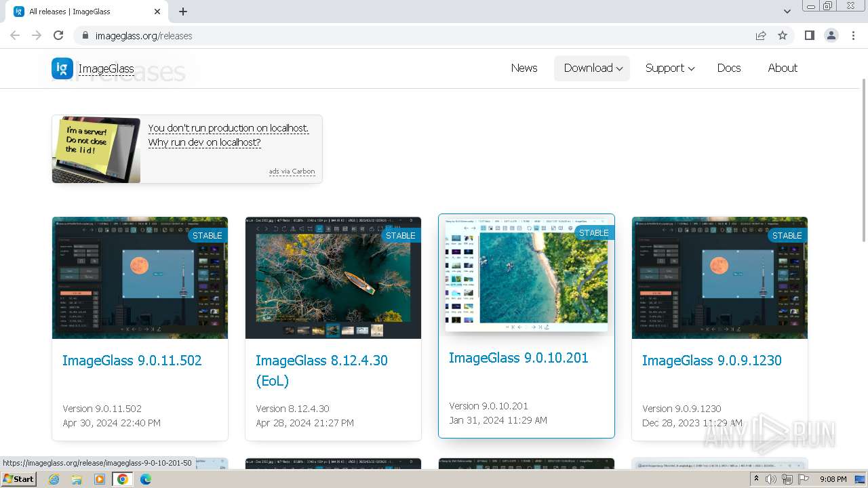Open the browser side panel icon
The height and width of the screenshot is (488, 868).
click(x=809, y=35)
